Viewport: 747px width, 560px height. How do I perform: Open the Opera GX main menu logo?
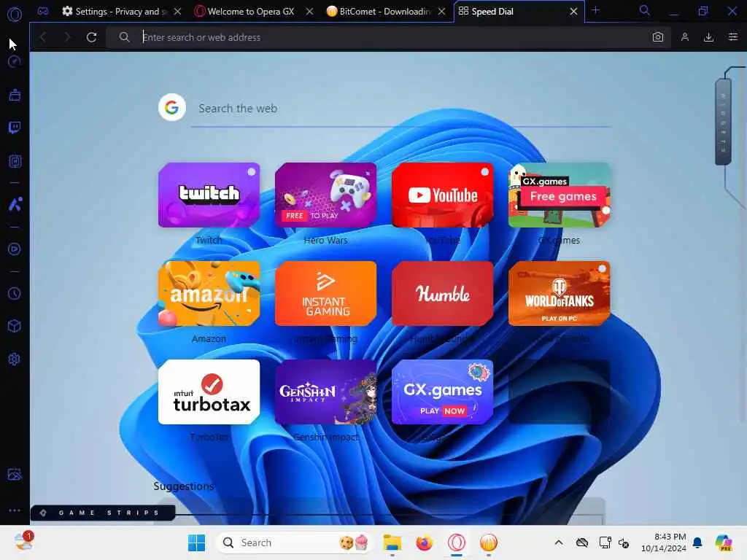15,15
